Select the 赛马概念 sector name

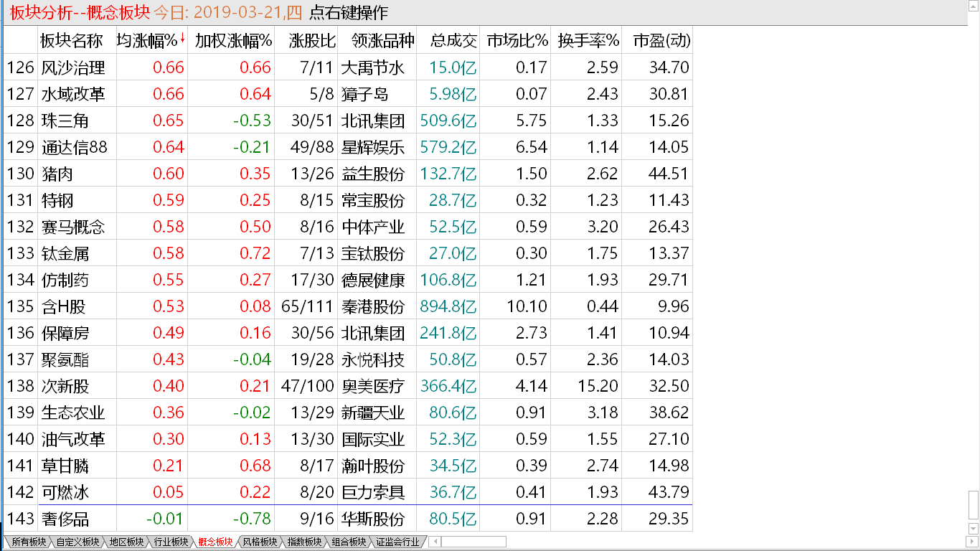[x=73, y=227]
